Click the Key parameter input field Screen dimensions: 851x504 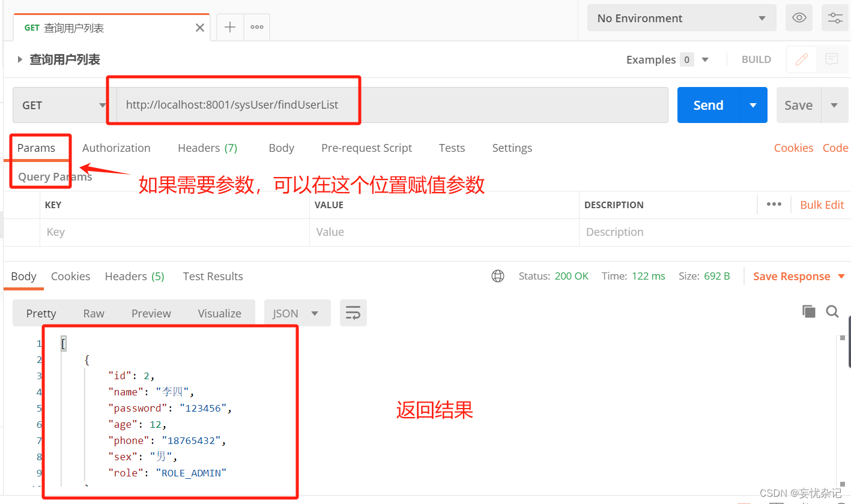click(175, 232)
